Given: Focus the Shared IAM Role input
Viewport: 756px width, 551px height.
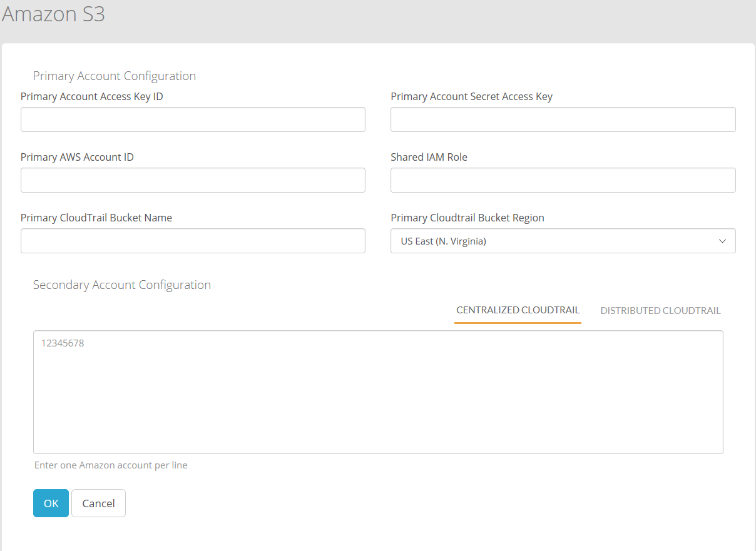Looking at the screenshot, I should [x=563, y=179].
